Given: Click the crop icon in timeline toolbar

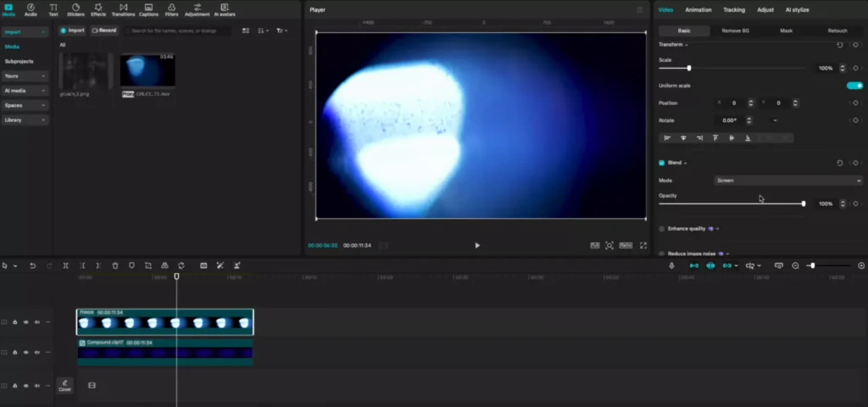Looking at the screenshot, I should (148, 265).
